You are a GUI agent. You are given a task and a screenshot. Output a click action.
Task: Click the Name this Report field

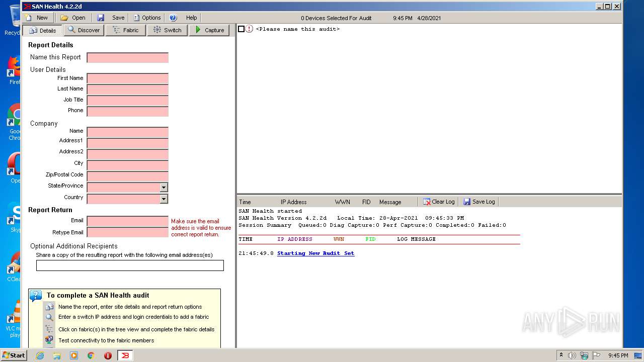click(128, 57)
